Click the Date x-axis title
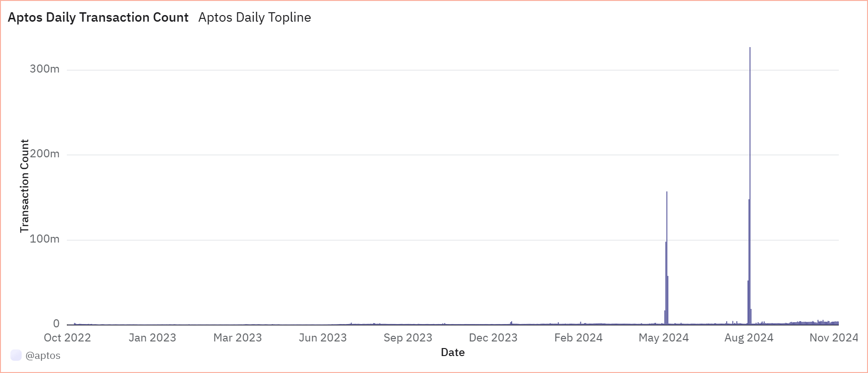Viewport: 868px width, 373px height. coord(453,352)
